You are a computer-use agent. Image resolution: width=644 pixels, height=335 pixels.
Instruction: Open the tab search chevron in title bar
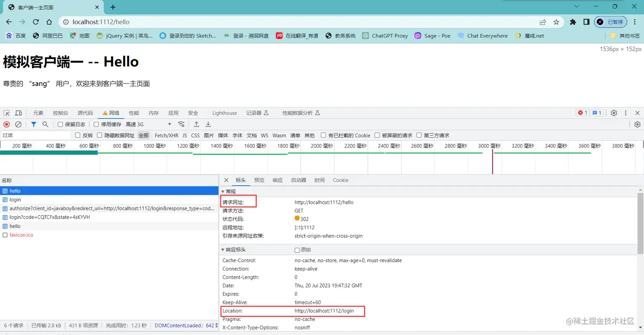[577, 6]
